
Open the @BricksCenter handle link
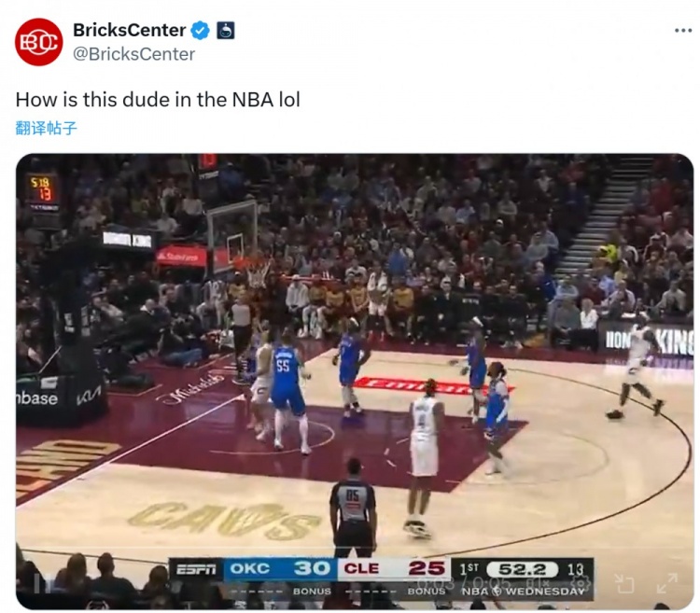click(133, 54)
